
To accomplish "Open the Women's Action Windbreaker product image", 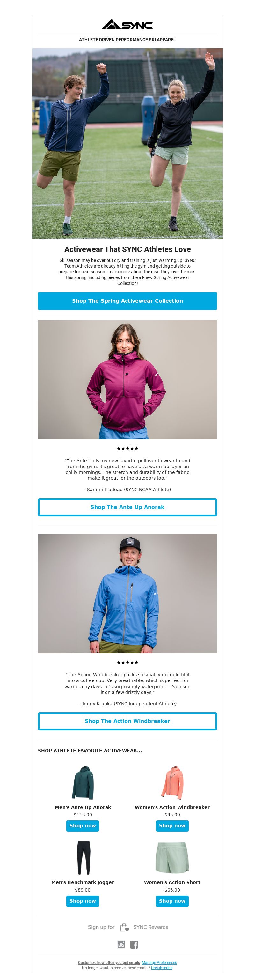I will click(x=172, y=783).
